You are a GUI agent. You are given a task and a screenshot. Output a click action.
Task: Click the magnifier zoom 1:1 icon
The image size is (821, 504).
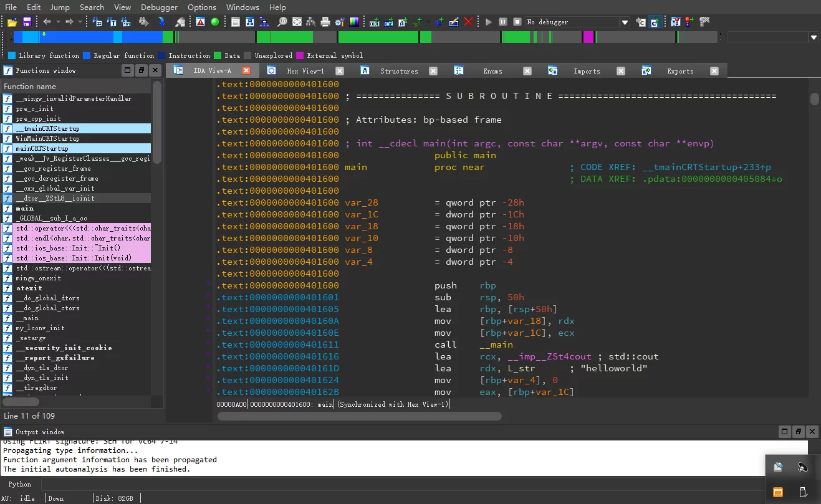[x=282, y=22]
